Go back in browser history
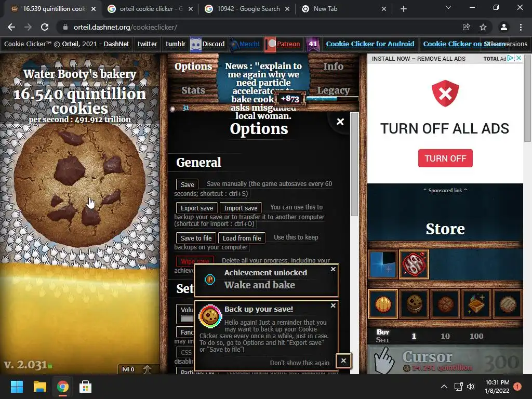 tap(11, 27)
